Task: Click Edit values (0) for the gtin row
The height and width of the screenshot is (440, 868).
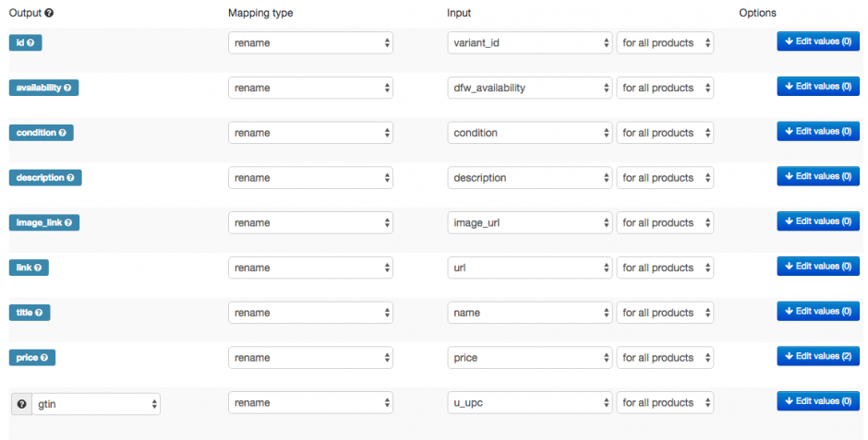Action: coord(818,401)
